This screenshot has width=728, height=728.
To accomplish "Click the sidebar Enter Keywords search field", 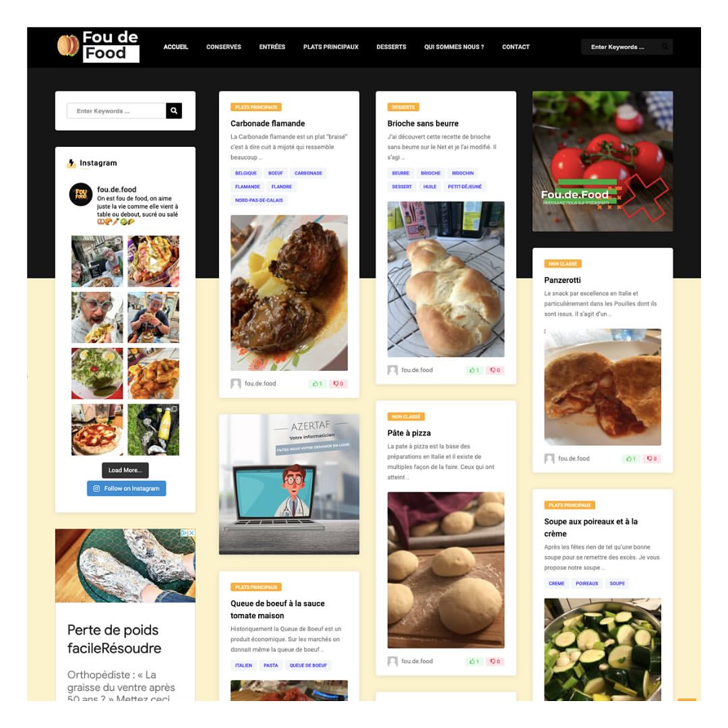I will tap(117, 111).
